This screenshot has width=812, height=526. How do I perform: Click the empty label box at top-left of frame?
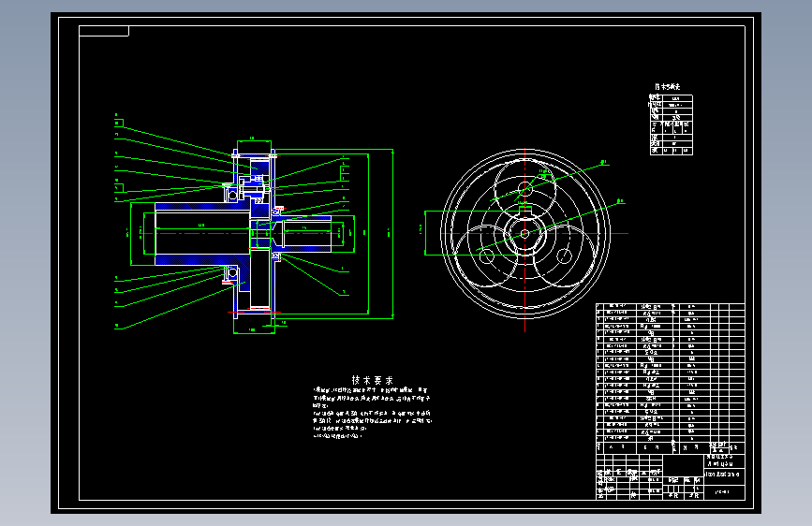point(104,31)
